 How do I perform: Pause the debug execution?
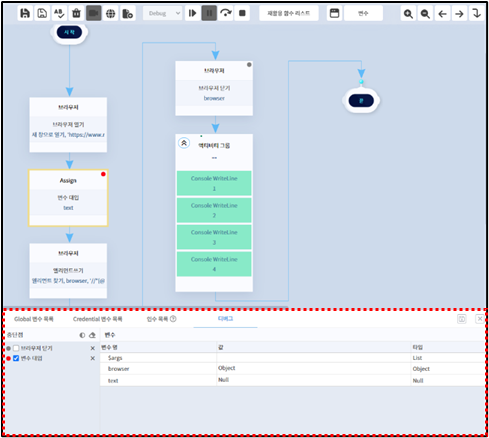209,13
